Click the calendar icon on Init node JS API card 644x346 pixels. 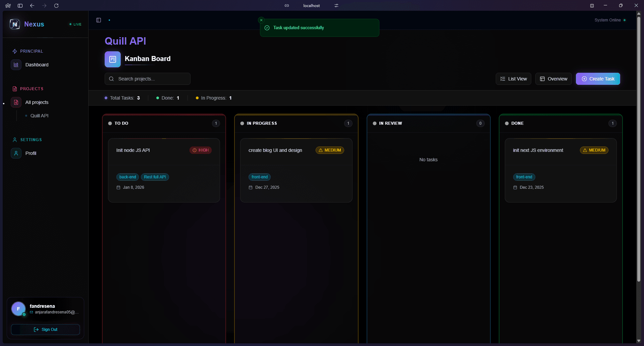click(x=118, y=187)
